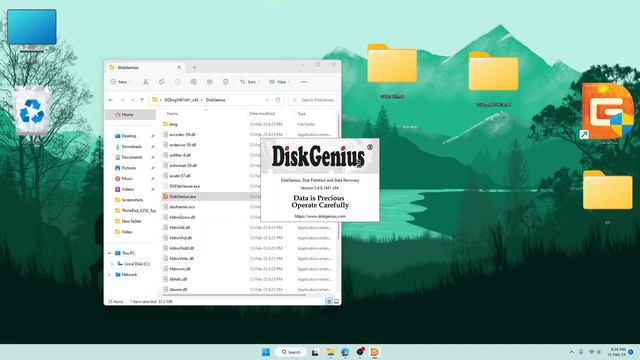This screenshot has width=640, height=360.
Task: Open Music in the navigation pane
Action: pyautogui.click(x=127, y=178)
